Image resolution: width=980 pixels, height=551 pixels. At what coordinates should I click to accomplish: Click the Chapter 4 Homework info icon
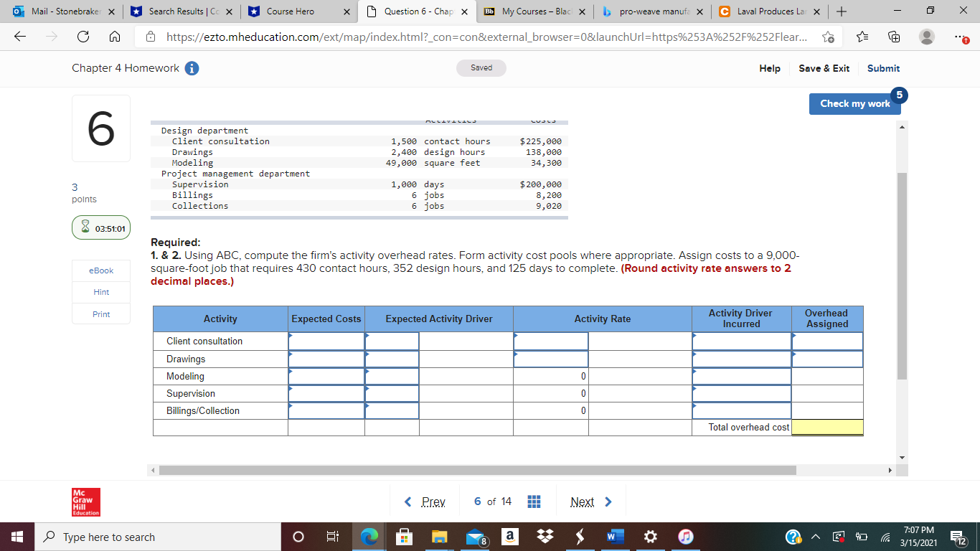(x=192, y=68)
